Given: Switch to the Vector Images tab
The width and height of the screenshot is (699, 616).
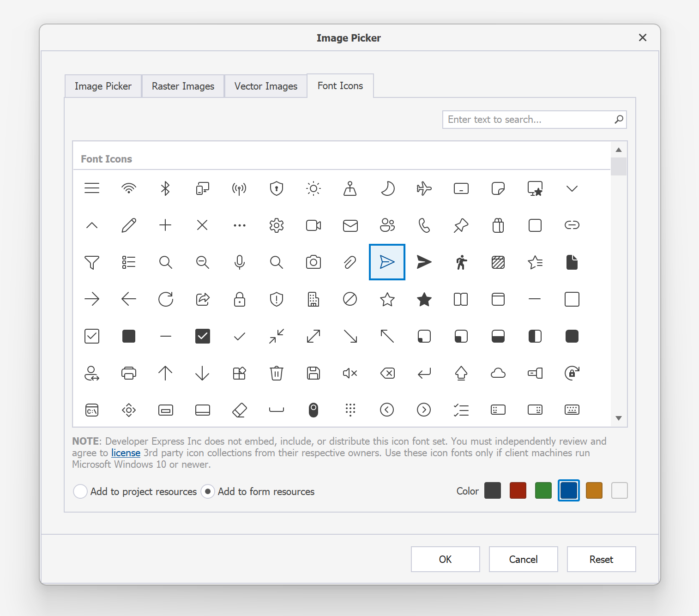Looking at the screenshot, I should point(265,86).
